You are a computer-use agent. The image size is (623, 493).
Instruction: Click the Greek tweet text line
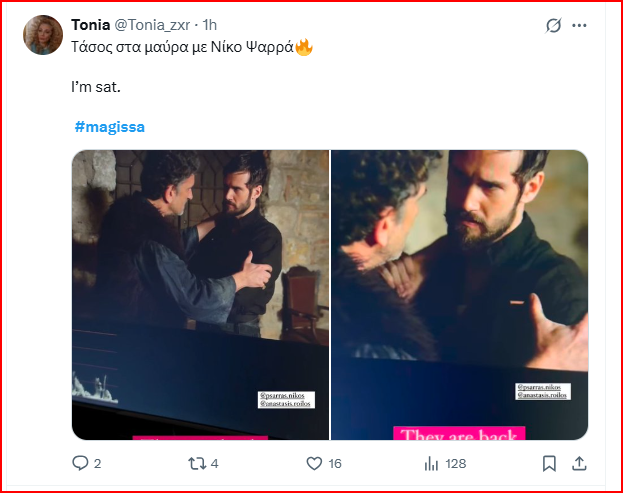pyautogui.click(x=180, y=48)
